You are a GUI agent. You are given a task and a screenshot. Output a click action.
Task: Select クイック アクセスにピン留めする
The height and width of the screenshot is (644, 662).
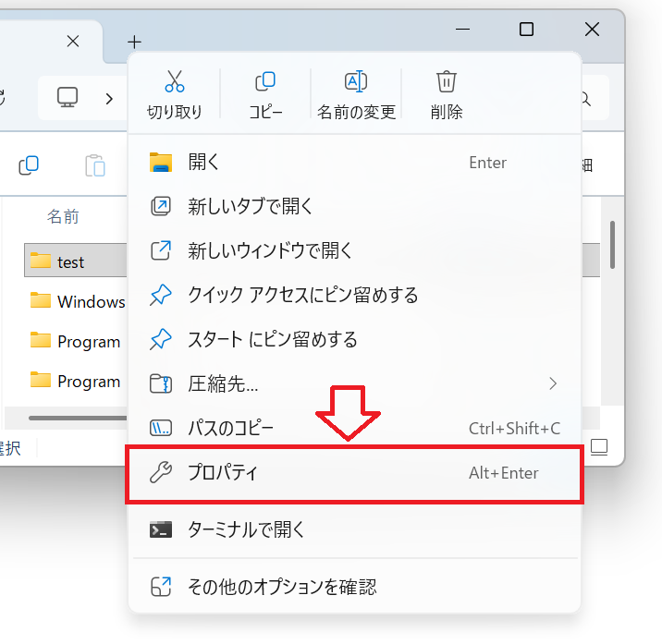(355, 295)
